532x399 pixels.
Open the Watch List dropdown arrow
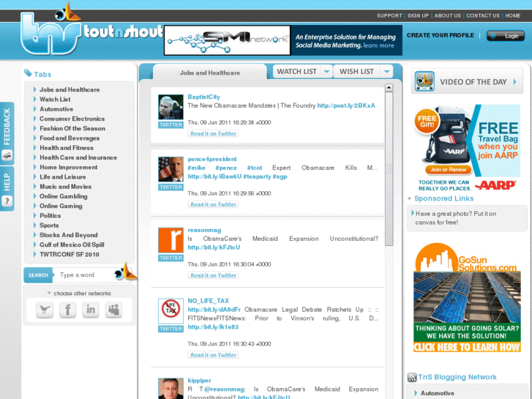click(x=326, y=72)
